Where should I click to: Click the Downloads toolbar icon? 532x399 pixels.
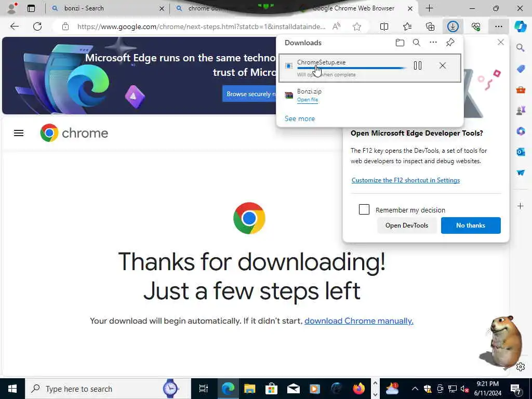click(453, 26)
